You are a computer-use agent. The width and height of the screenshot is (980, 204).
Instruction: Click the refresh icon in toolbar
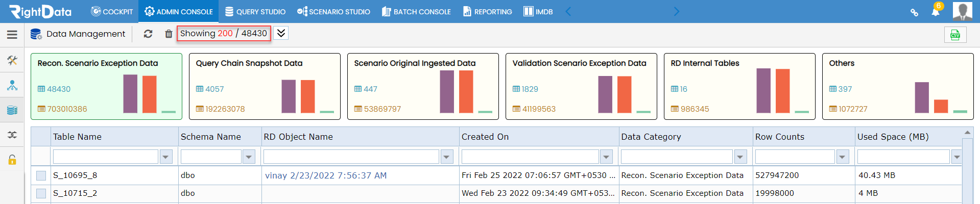(x=148, y=34)
